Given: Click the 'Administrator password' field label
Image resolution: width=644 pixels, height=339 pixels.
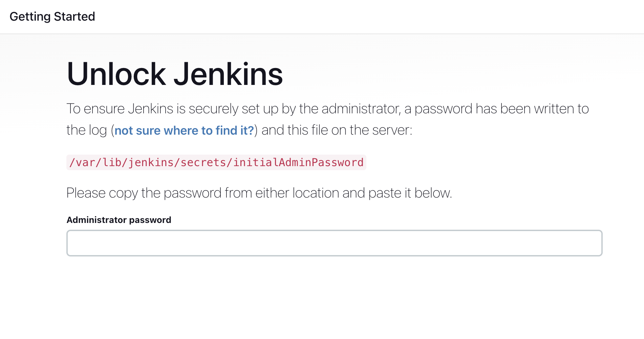Looking at the screenshot, I should click(x=119, y=220).
